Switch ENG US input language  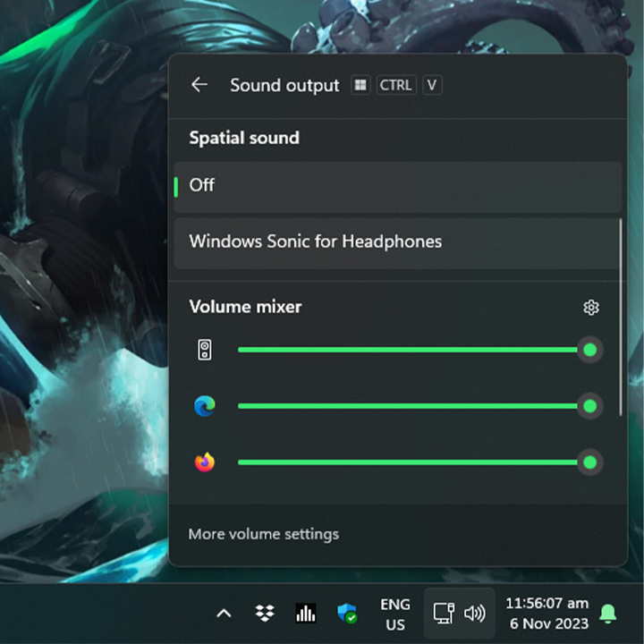tap(395, 614)
